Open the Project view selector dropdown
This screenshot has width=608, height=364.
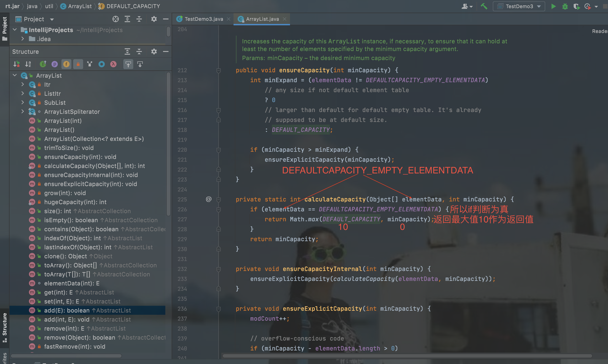click(35, 19)
